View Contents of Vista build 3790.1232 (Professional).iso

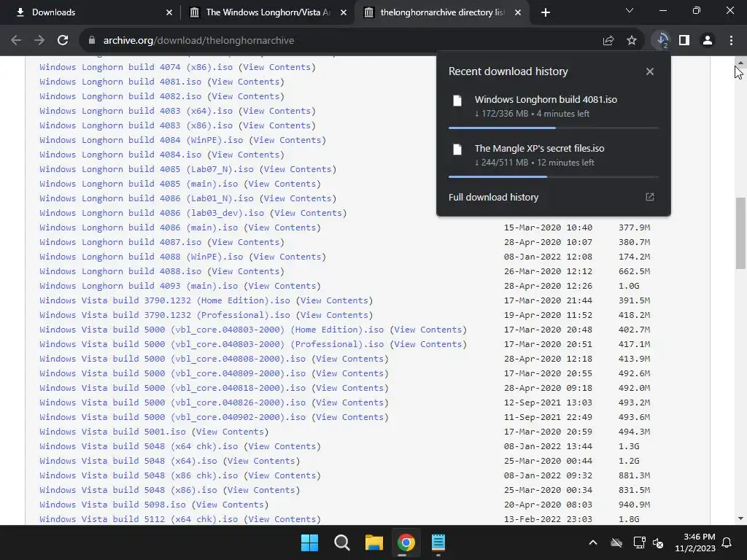(x=334, y=315)
